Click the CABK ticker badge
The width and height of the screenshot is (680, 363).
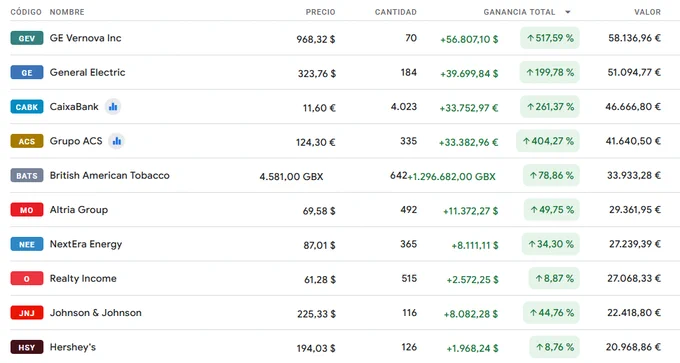point(27,107)
